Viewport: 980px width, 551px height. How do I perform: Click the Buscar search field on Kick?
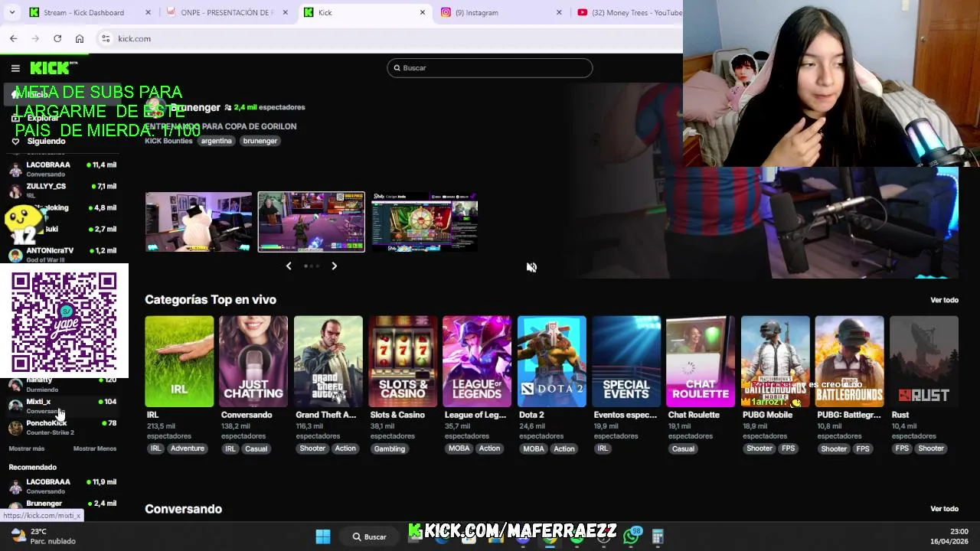490,68
